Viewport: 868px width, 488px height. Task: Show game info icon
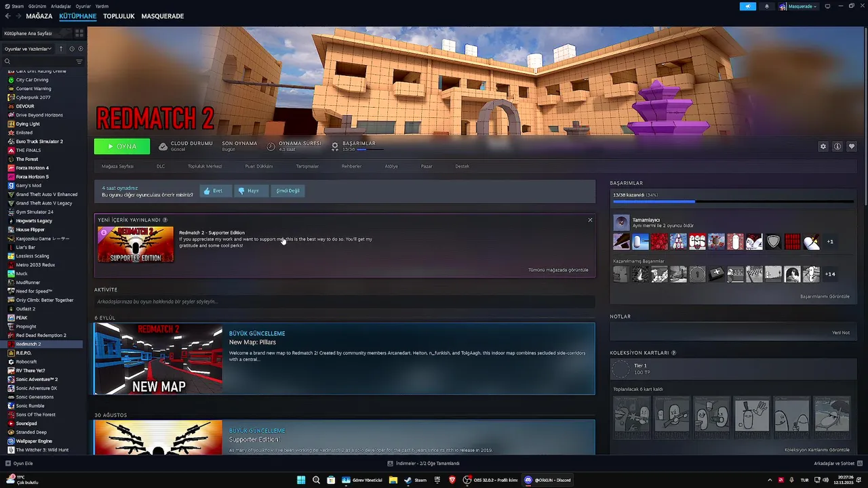click(x=837, y=146)
